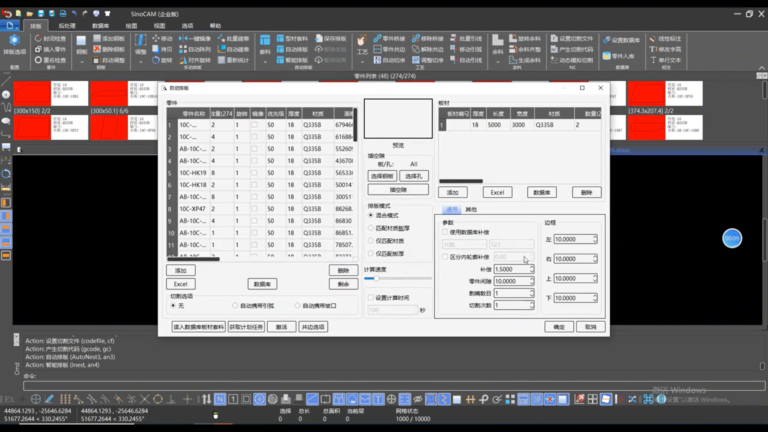Image resolution: width=768 pixels, height=432 pixels.
Task: Tick the 设置计算时间 checkbox
Action: coord(371,297)
